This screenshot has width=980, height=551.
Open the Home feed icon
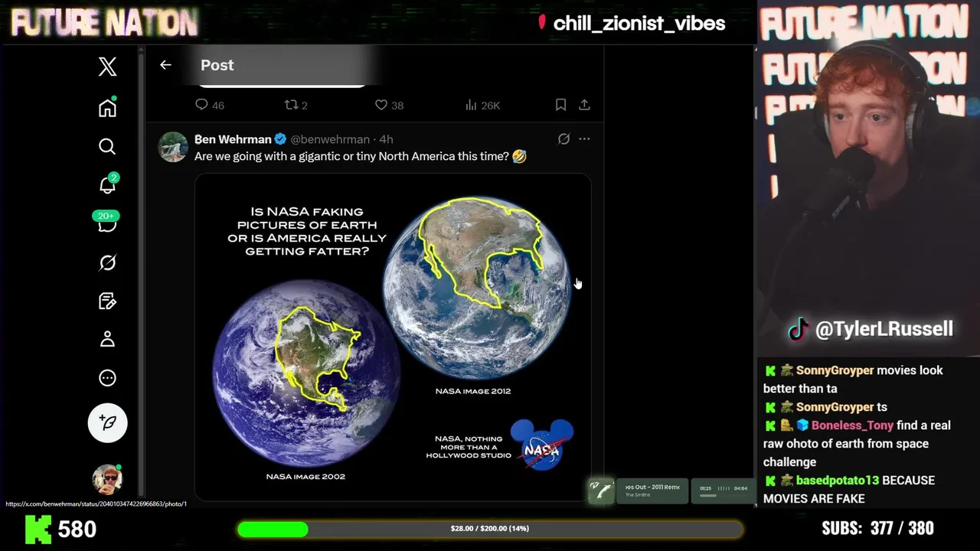click(x=107, y=107)
